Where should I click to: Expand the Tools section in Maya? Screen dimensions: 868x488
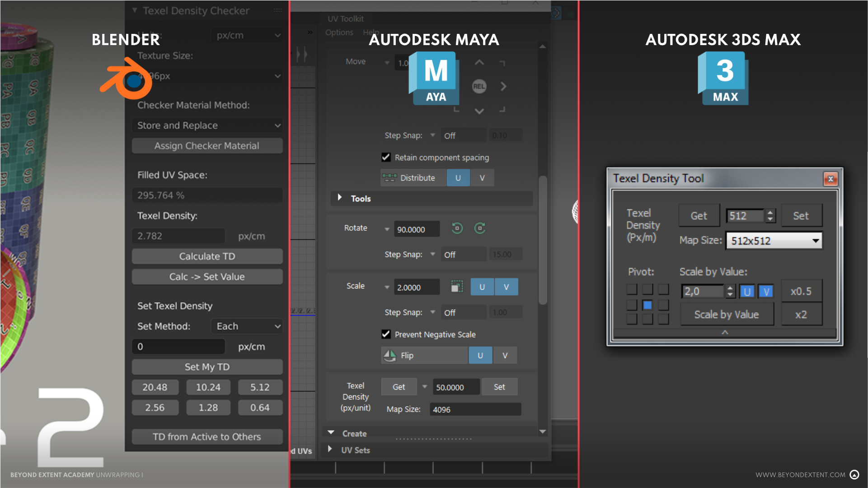(x=340, y=198)
